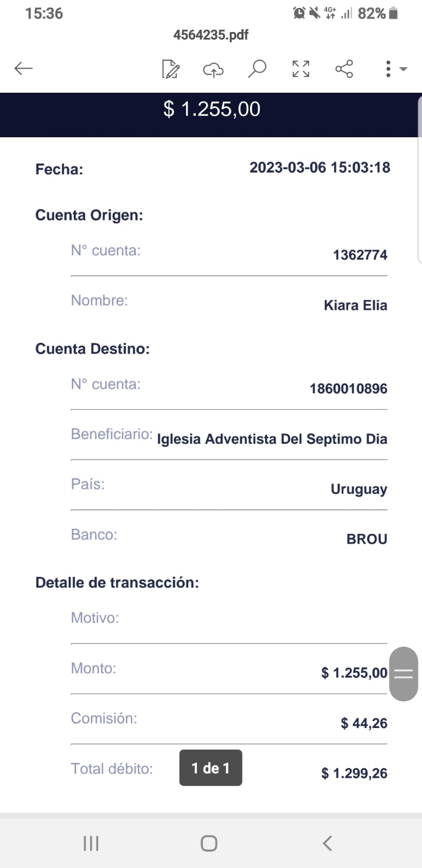Tap the back arrow in the toolbar
This screenshot has width=422, height=868.
coord(24,68)
